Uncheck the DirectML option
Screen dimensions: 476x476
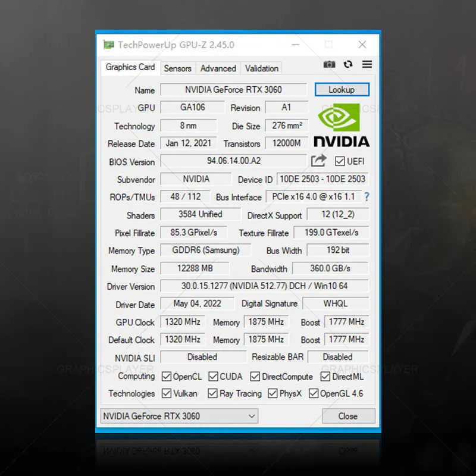325,376
